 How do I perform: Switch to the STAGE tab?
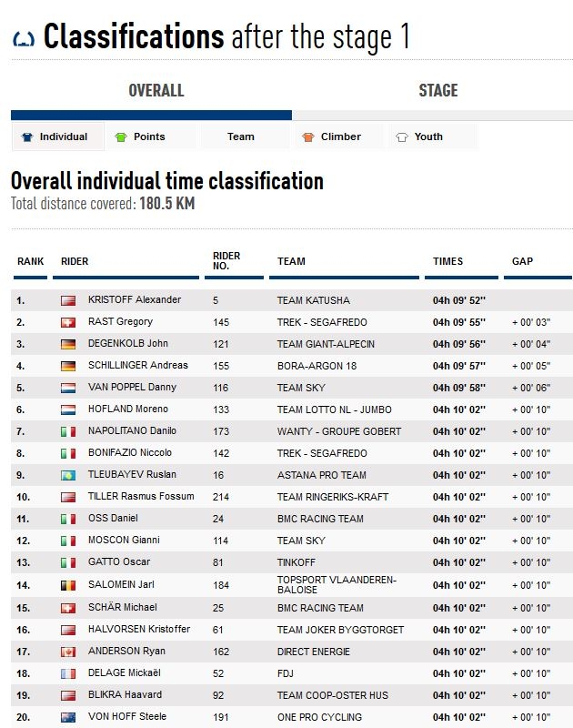pyautogui.click(x=437, y=91)
